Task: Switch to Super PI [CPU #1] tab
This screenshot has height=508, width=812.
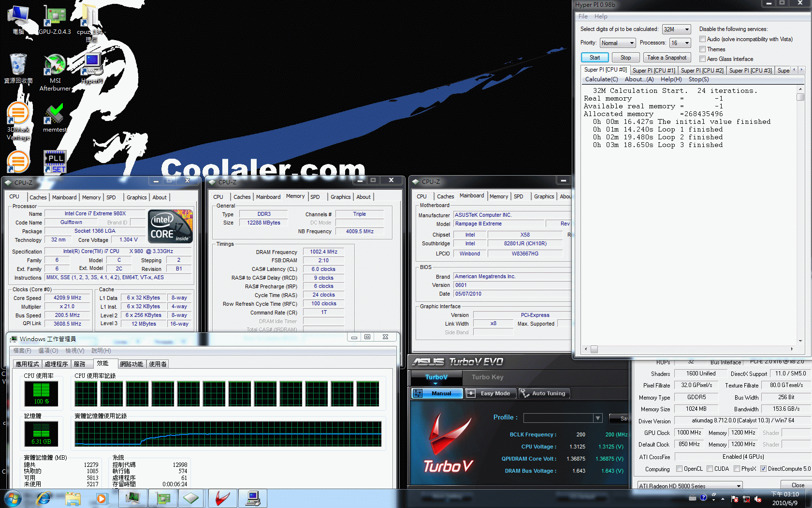Action: click(x=653, y=71)
